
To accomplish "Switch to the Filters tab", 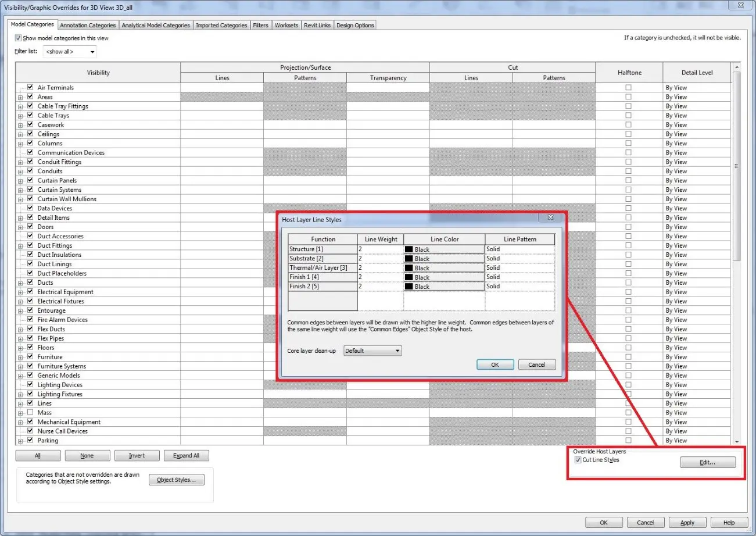I will point(261,25).
